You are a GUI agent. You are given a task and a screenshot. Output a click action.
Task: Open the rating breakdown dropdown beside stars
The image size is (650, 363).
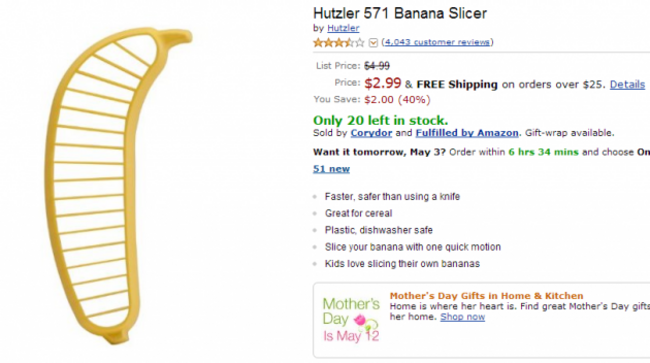click(x=373, y=43)
